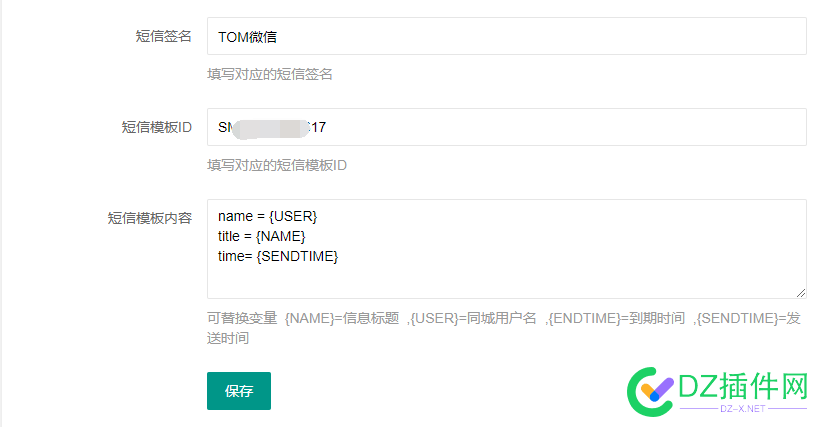Click the blurred part of the template ID

(x=270, y=128)
